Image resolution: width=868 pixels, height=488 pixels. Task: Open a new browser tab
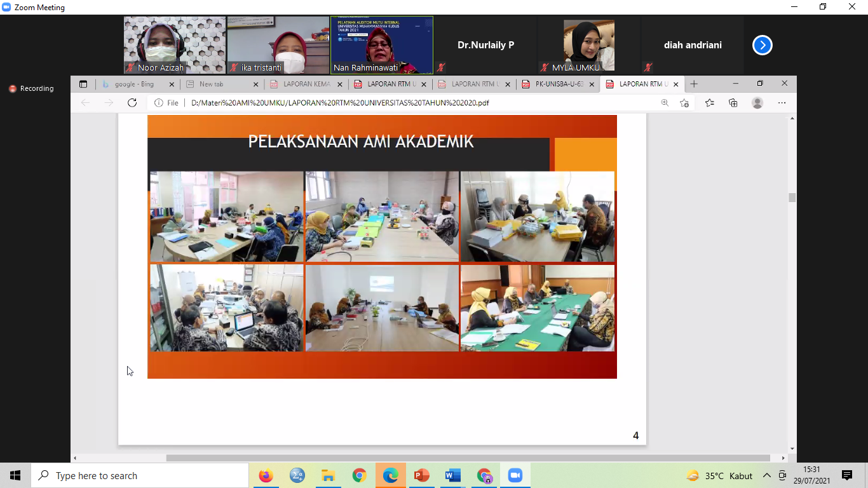coord(694,84)
